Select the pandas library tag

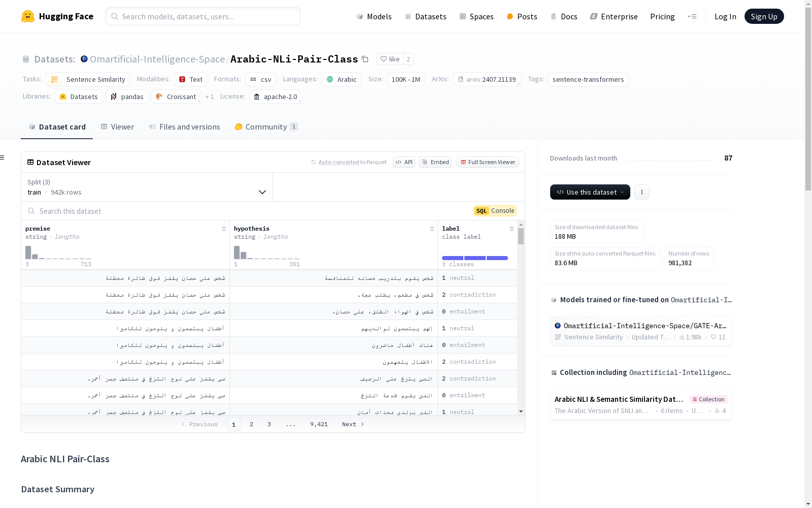tap(127, 97)
